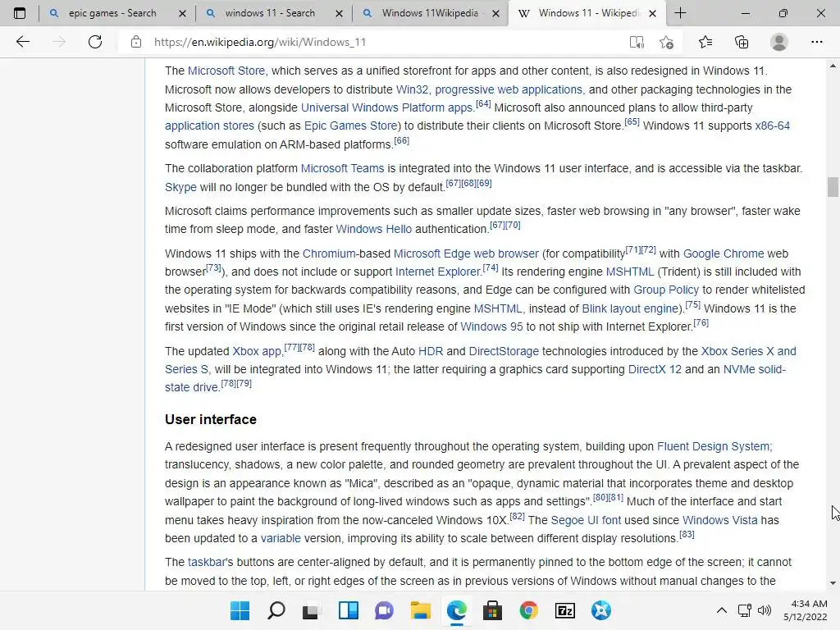The height and width of the screenshot is (630, 840).
Task: Switch to 'epic games - Search' tab
Action: click(x=112, y=13)
